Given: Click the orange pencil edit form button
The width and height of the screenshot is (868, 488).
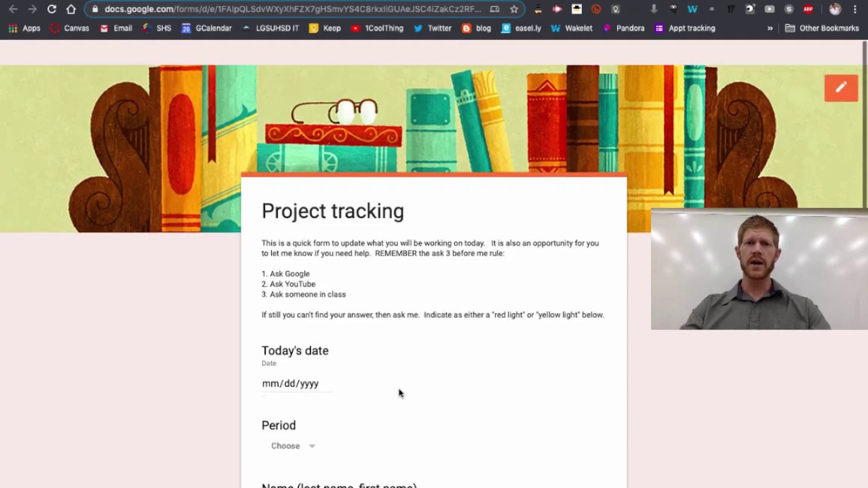Looking at the screenshot, I should click(841, 87).
